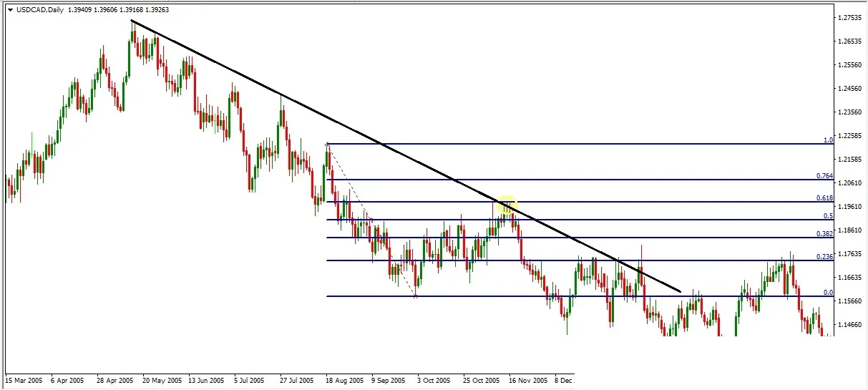Click the high price value 1.39606

pyautogui.click(x=107, y=9)
